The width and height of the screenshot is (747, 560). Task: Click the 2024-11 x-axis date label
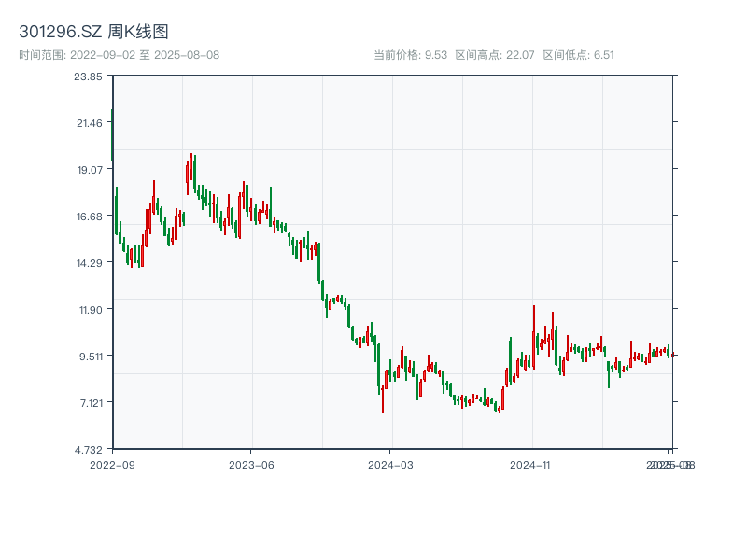(x=530, y=464)
